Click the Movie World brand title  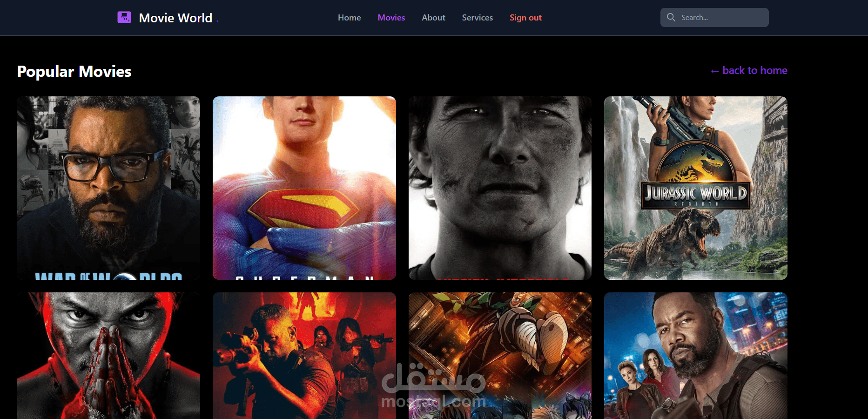point(175,18)
